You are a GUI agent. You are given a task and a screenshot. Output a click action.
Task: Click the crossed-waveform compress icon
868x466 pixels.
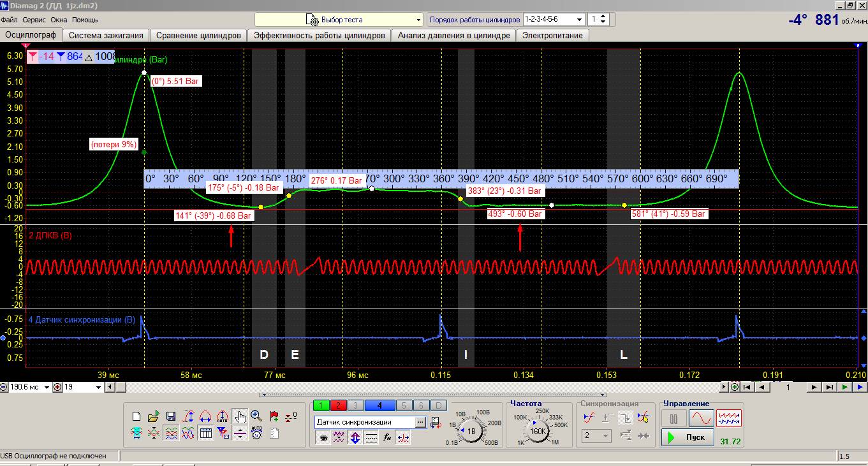[x=153, y=433]
